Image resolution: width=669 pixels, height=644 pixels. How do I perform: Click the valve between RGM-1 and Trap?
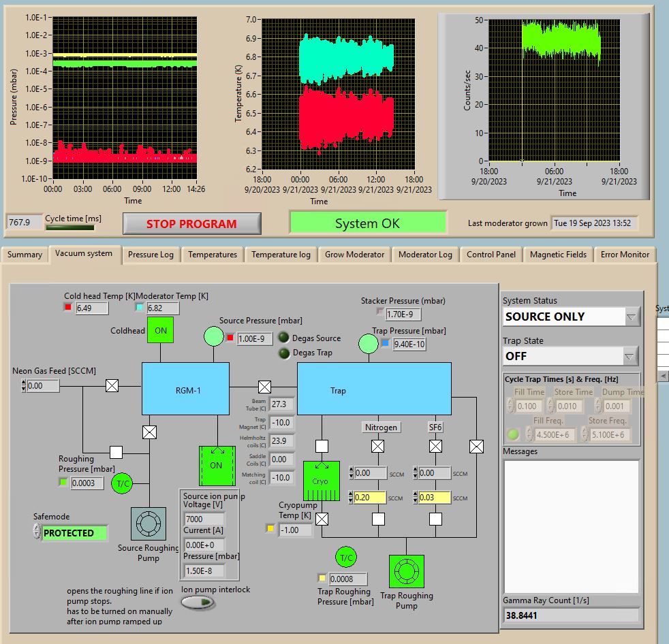264,386
